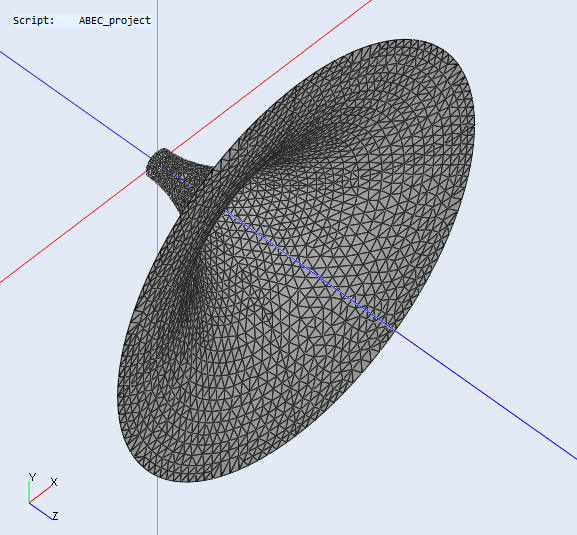Viewport: 577px width, 535px height.
Task: Click the ABEC_project script name
Action: tap(115, 20)
